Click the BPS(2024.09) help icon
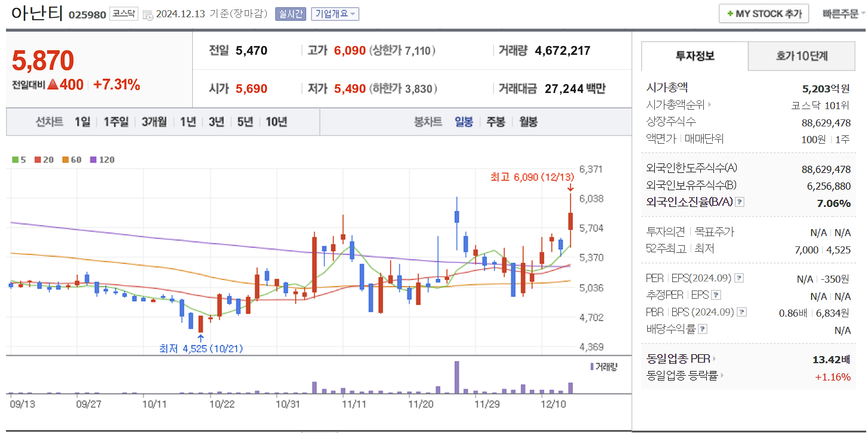The image size is (868, 433). 741,311
